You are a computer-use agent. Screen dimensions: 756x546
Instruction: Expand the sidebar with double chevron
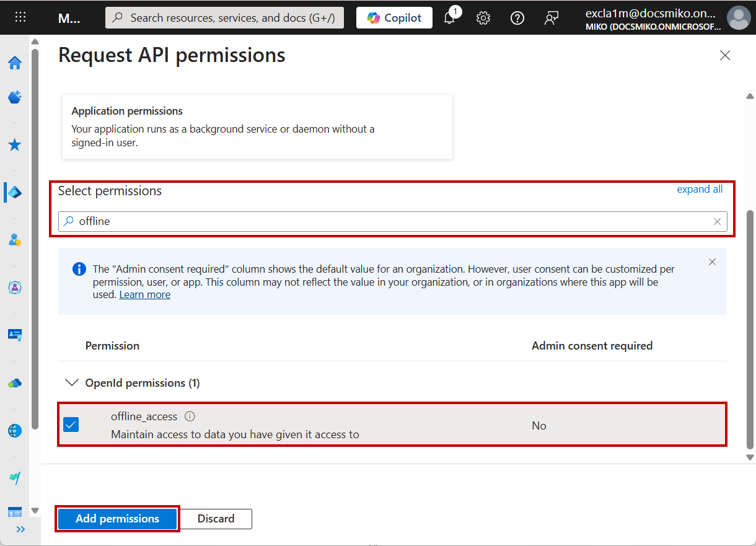click(x=20, y=529)
